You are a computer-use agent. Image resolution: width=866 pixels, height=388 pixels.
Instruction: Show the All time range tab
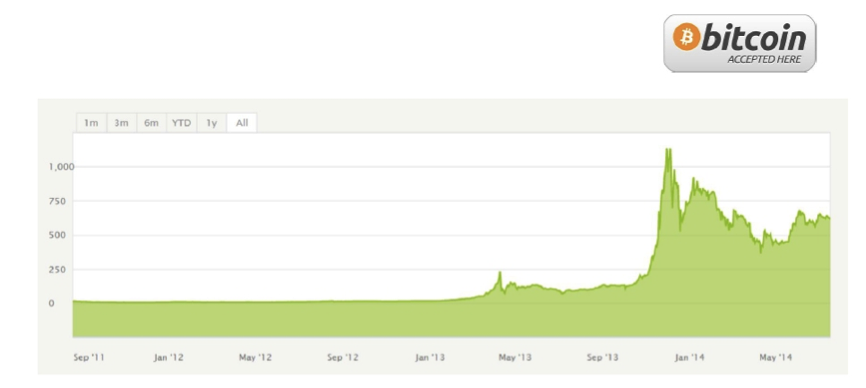242,123
